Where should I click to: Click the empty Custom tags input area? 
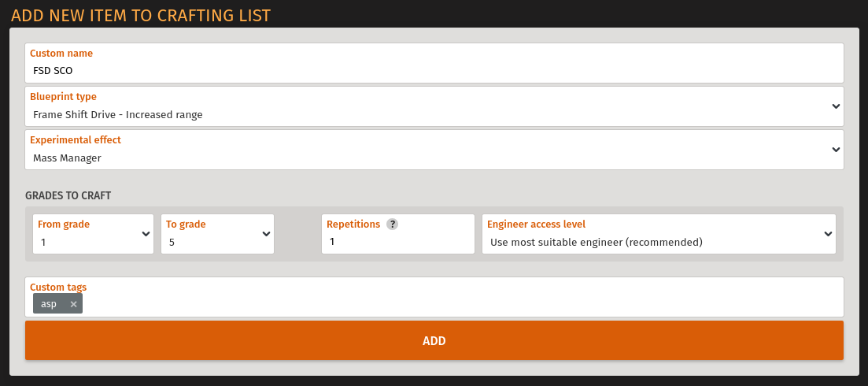[462, 303]
